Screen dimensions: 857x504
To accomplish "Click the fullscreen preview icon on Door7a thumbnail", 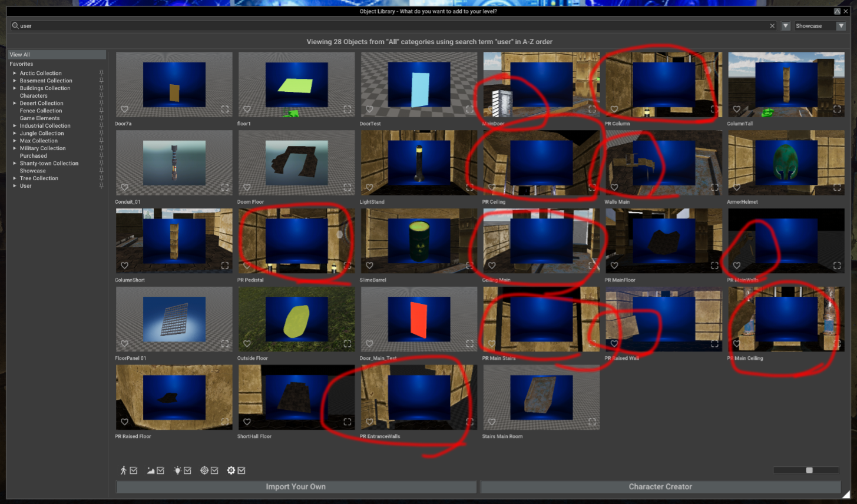I will pyautogui.click(x=224, y=109).
